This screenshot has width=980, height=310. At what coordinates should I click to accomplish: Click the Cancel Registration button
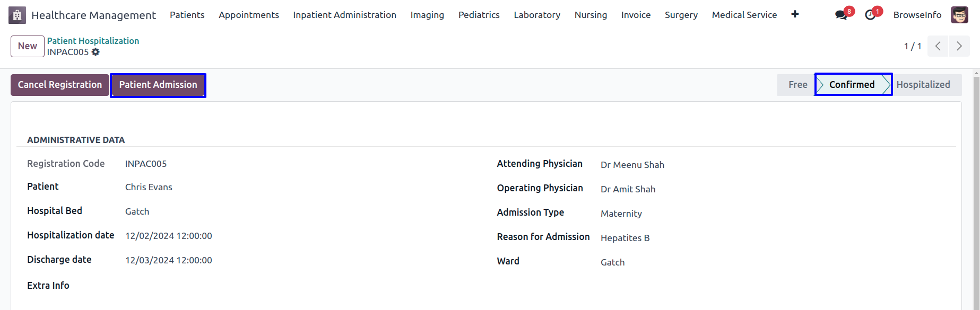pos(60,85)
